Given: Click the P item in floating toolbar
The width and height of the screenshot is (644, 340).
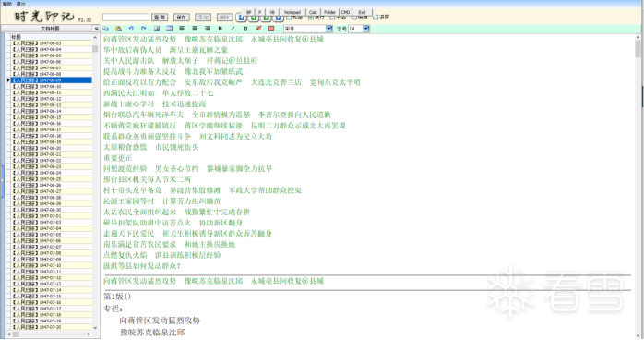Looking at the screenshot, I should [x=259, y=12].
